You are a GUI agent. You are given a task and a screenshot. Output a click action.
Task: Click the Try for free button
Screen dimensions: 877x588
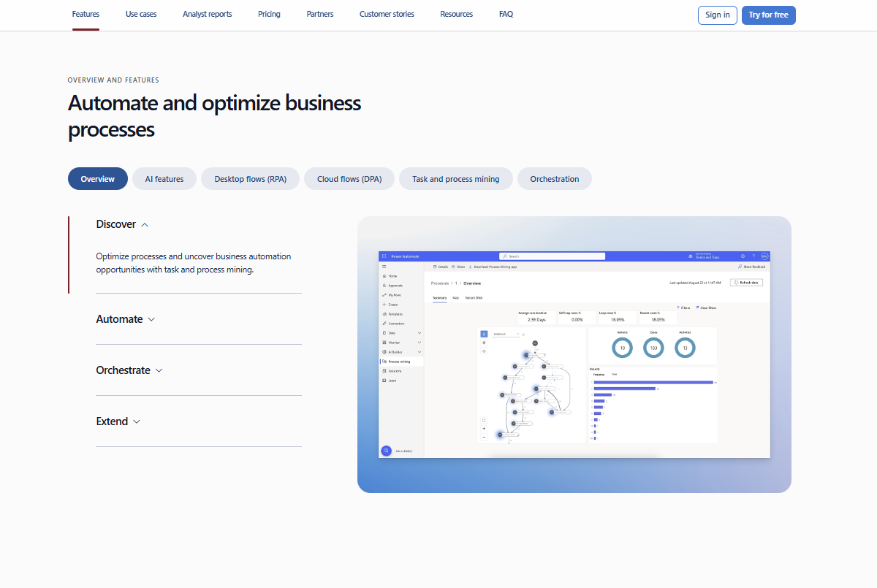pos(768,15)
